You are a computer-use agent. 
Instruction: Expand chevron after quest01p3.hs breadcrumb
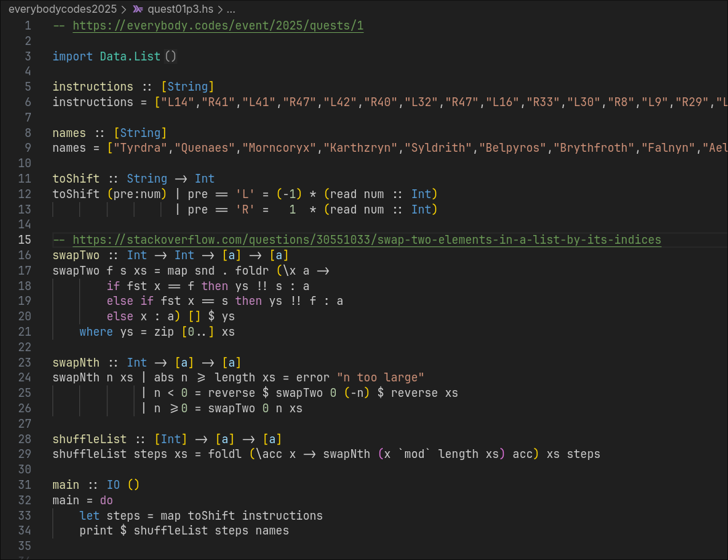point(220,9)
